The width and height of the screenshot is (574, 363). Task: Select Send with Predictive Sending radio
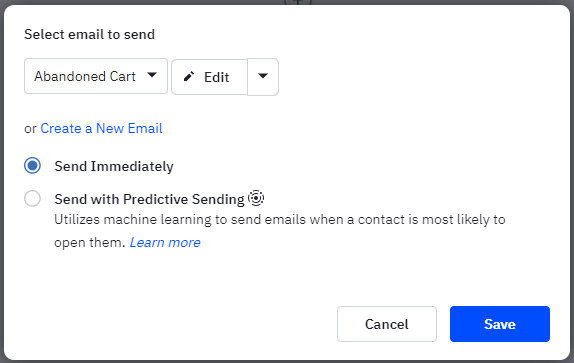(33, 199)
